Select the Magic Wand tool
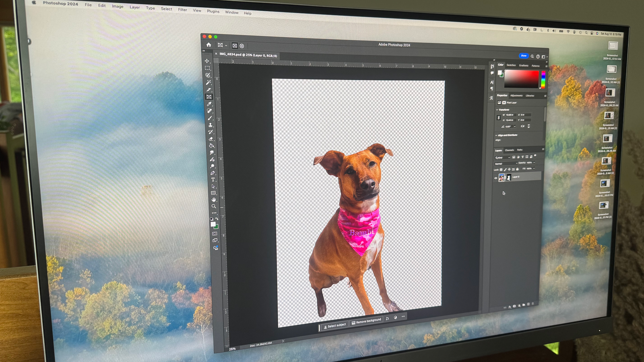 [208, 82]
